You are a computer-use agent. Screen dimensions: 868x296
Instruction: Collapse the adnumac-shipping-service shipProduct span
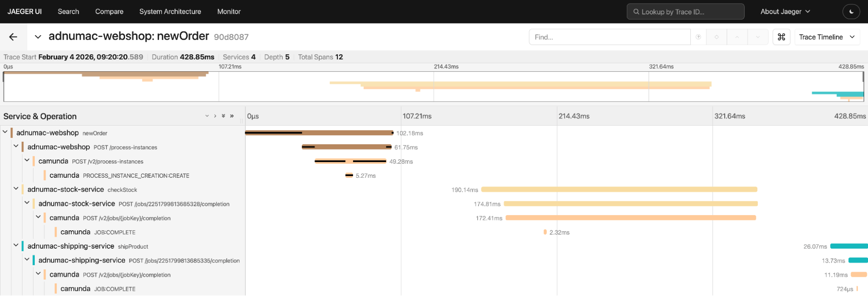click(x=16, y=246)
